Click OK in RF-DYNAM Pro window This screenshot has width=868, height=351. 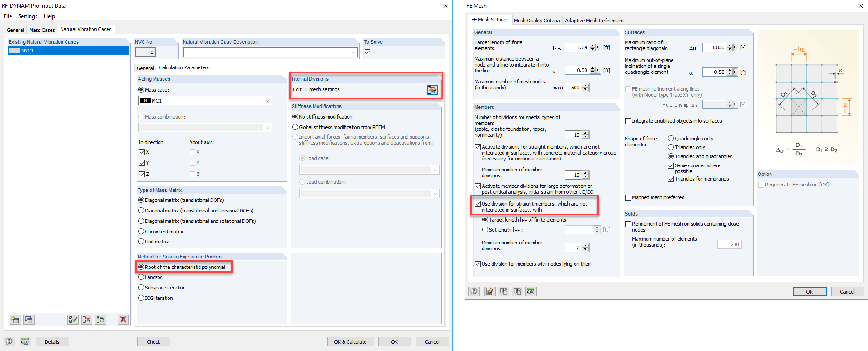395,342
